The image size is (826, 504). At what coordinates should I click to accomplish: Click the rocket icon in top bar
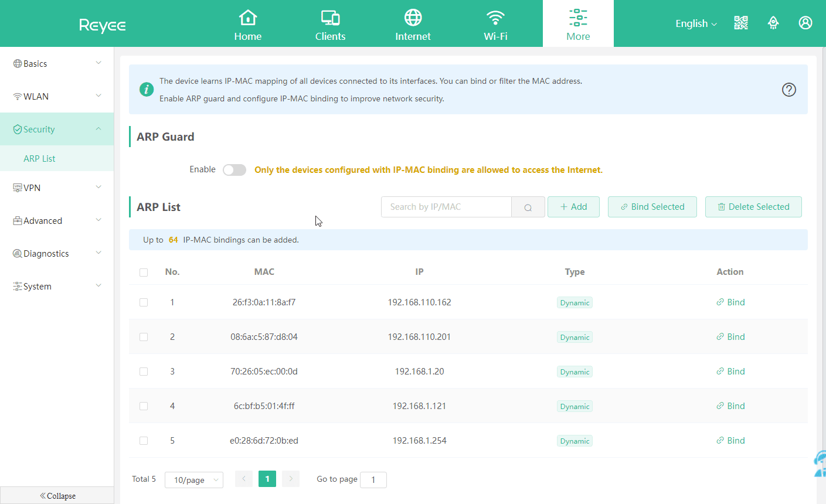coord(773,23)
